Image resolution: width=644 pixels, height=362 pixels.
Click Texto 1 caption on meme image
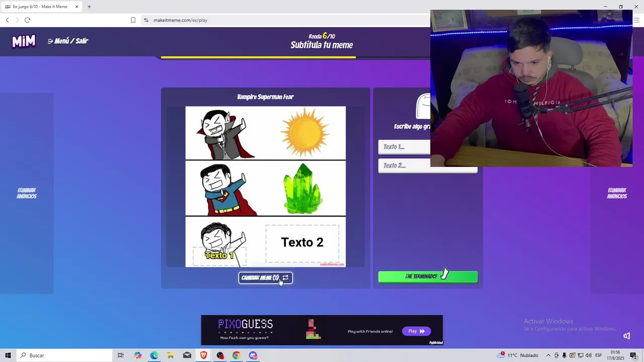pyautogui.click(x=219, y=255)
